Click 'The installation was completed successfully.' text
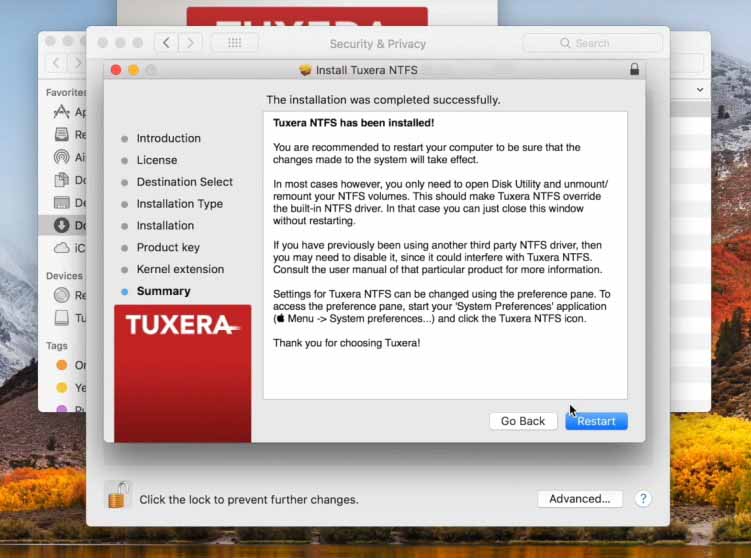Viewport: 751px width, 558px height. pos(383,100)
